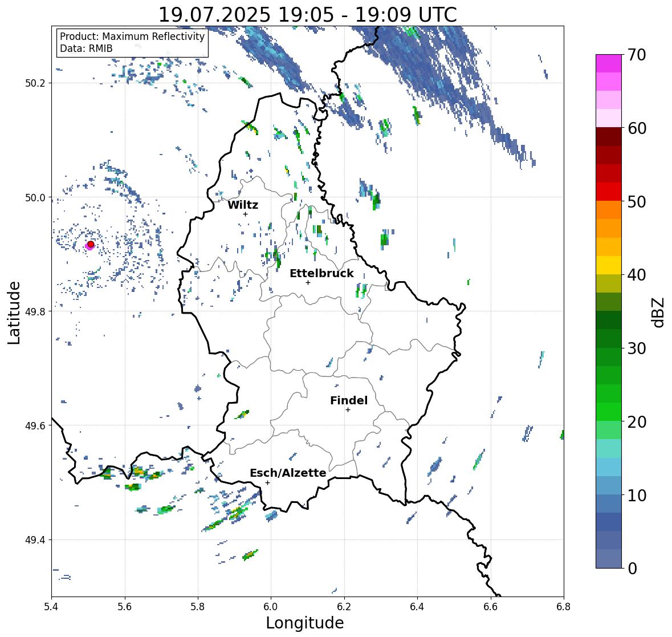The width and height of the screenshot is (672, 637).
Task: Click the yellow 40 dBZ colorbar segment
Action: tap(609, 265)
